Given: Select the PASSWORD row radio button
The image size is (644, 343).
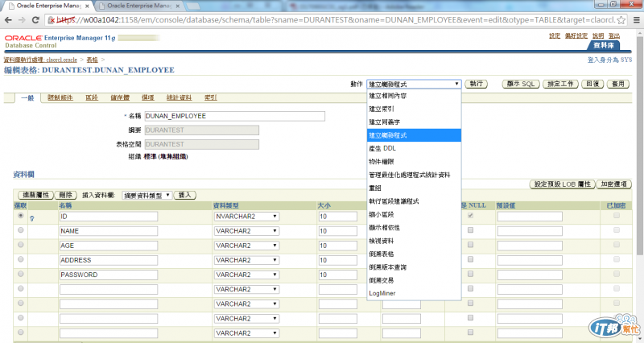Looking at the screenshot, I should [21, 274].
